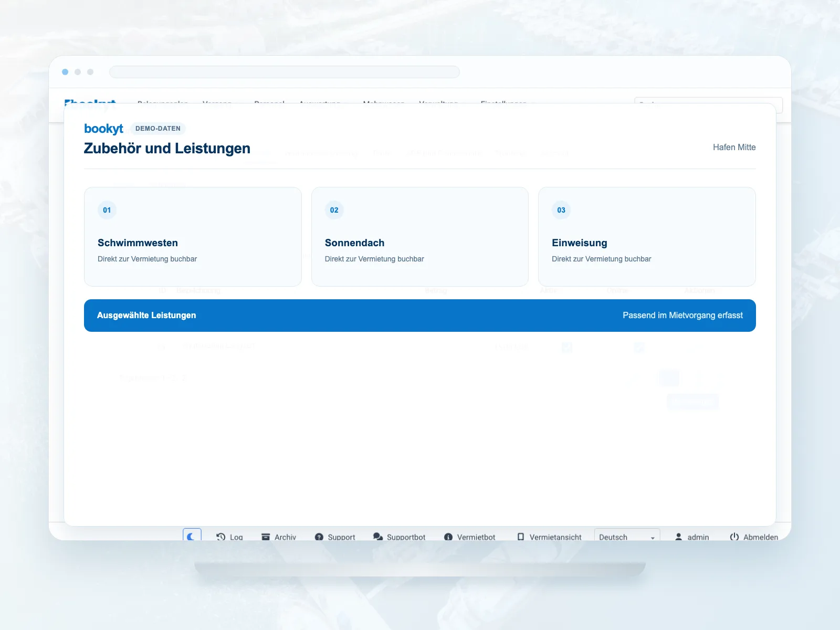This screenshot has height=630, width=840.
Task: Select the Schwimmwesten card
Action: (x=193, y=237)
